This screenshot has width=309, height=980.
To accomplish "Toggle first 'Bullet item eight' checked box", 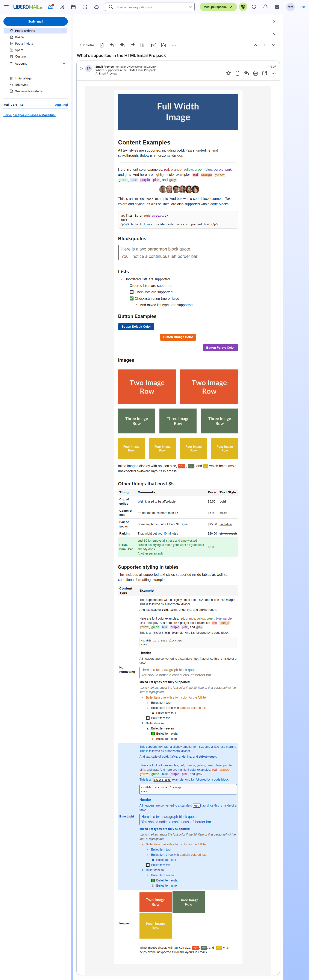I will (153, 734).
